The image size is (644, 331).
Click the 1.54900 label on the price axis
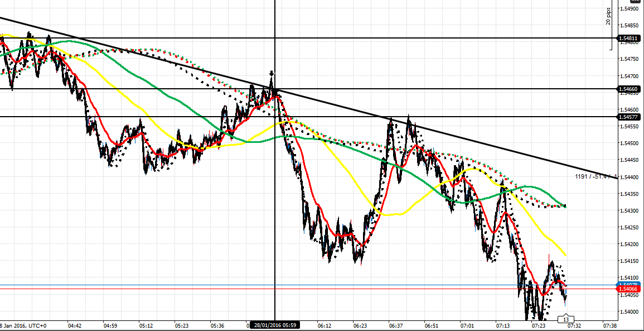[x=631, y=9]
